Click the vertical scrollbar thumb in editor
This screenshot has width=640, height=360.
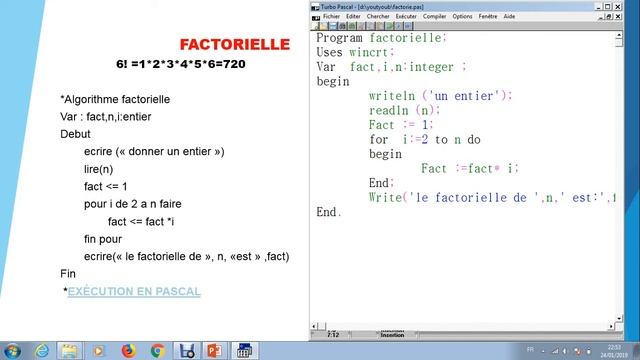(619, 43)
